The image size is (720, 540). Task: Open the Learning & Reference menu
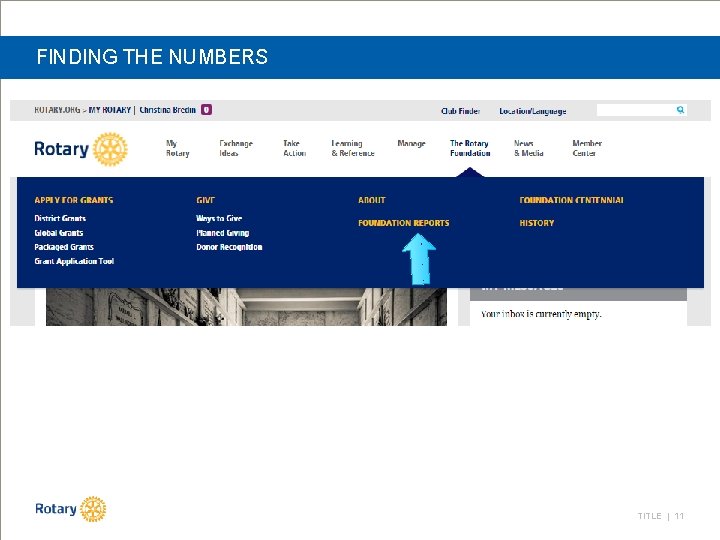353,148
